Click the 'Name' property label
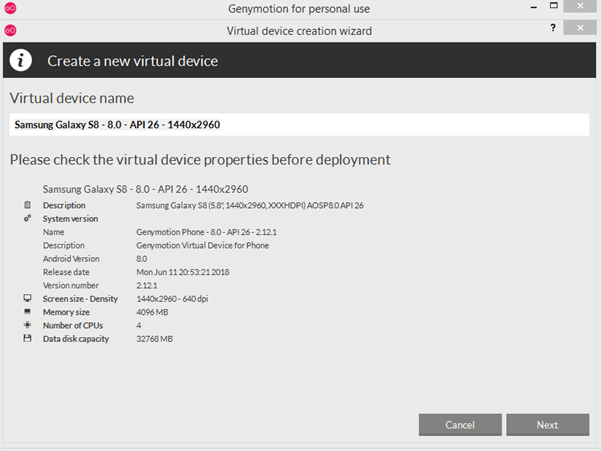Image resolution: width=602 pixels, height=451 pixels. pyautogui.click(x=53, y=232)
